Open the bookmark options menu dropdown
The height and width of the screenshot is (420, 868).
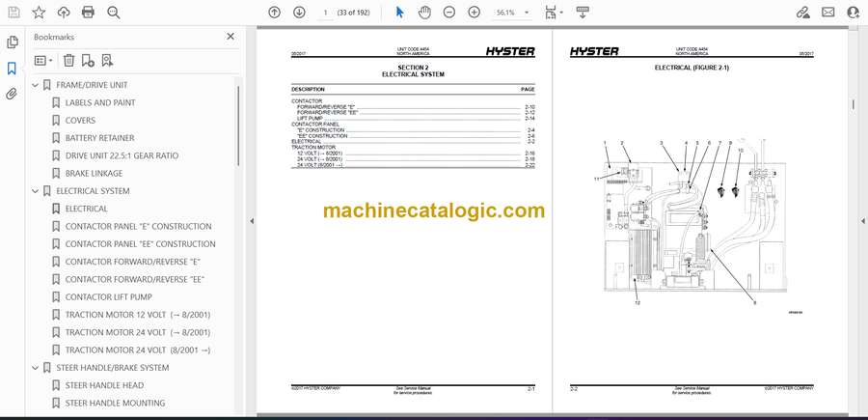(43, 61)
